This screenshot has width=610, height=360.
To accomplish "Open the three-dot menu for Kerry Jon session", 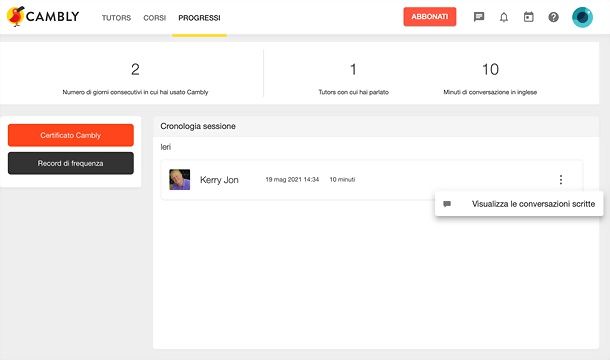I will pos(561,179).
